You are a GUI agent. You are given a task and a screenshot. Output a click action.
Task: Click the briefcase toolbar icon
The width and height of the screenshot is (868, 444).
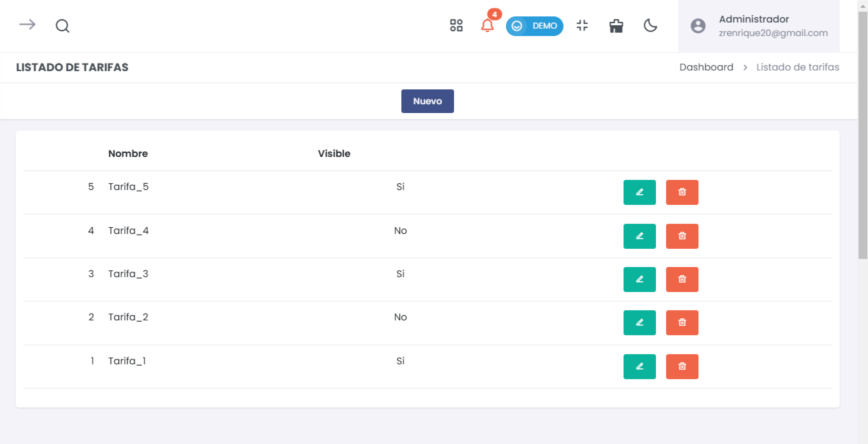(616, 26)
